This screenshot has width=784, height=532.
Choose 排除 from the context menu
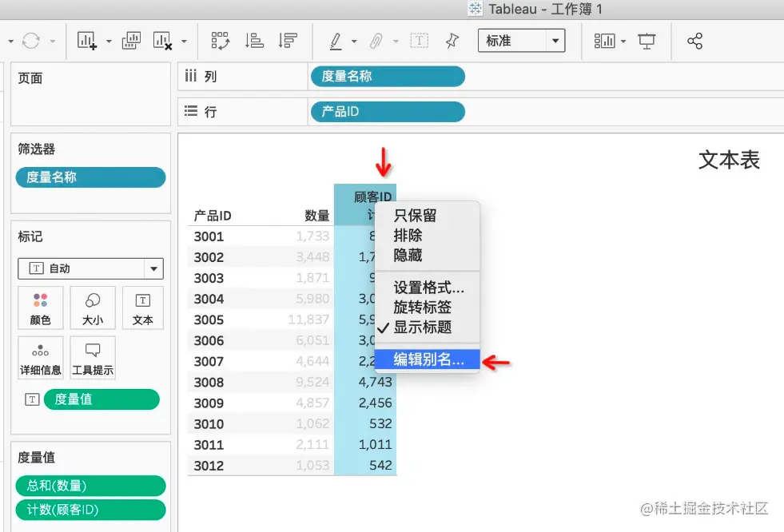point(427,236)
